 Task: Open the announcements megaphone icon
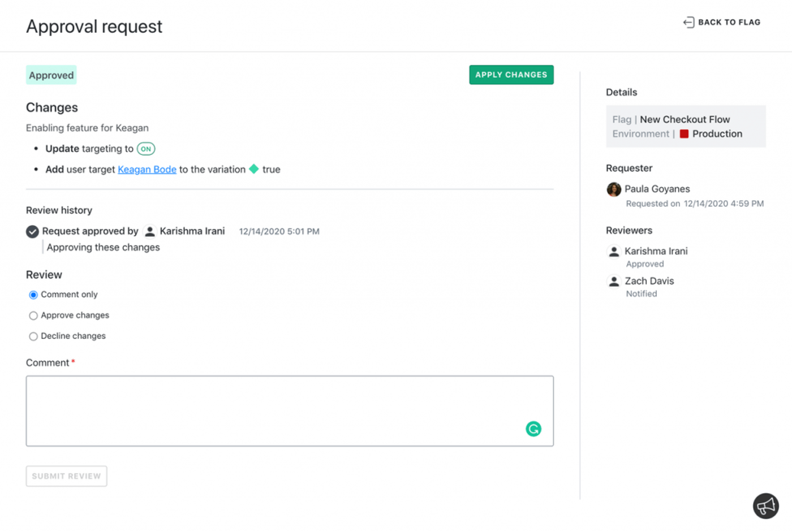click(x=766, y=506)
